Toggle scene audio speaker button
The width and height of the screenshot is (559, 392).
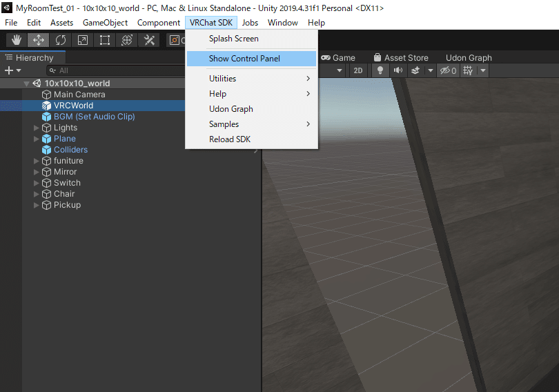(398, 70)
